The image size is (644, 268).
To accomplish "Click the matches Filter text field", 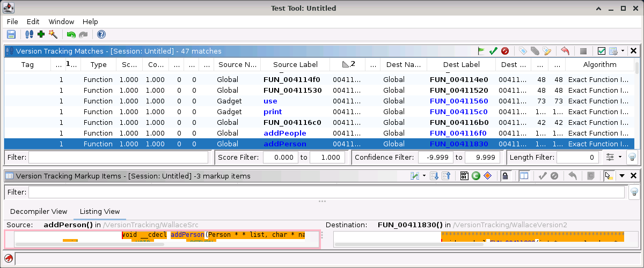I will 118,157.
